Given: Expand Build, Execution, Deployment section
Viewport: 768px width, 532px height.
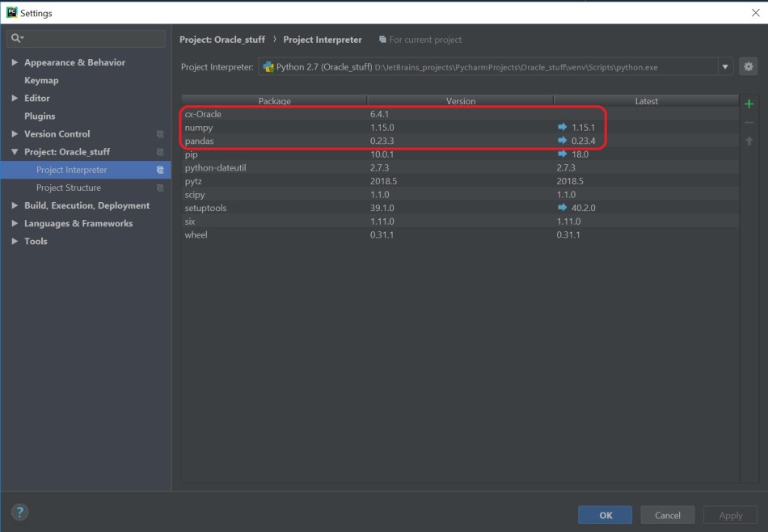Looking at the screenshot, I should tap(15, 205).
